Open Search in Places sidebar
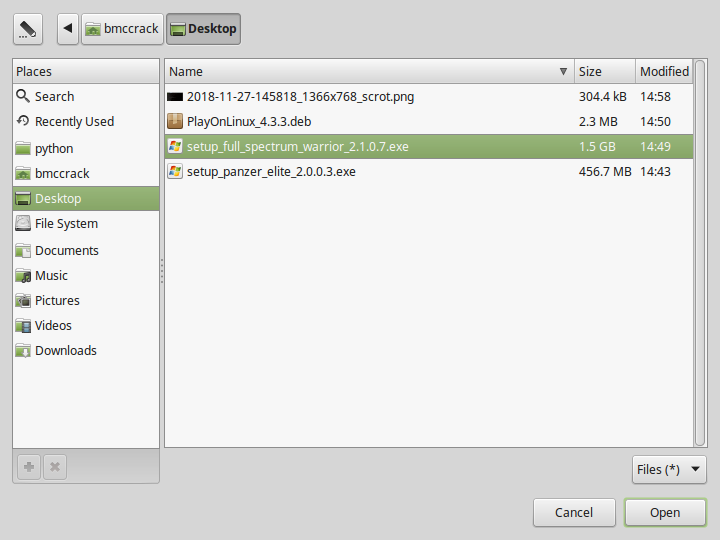This screenshot has width=720, height=540. click(86, 96)
